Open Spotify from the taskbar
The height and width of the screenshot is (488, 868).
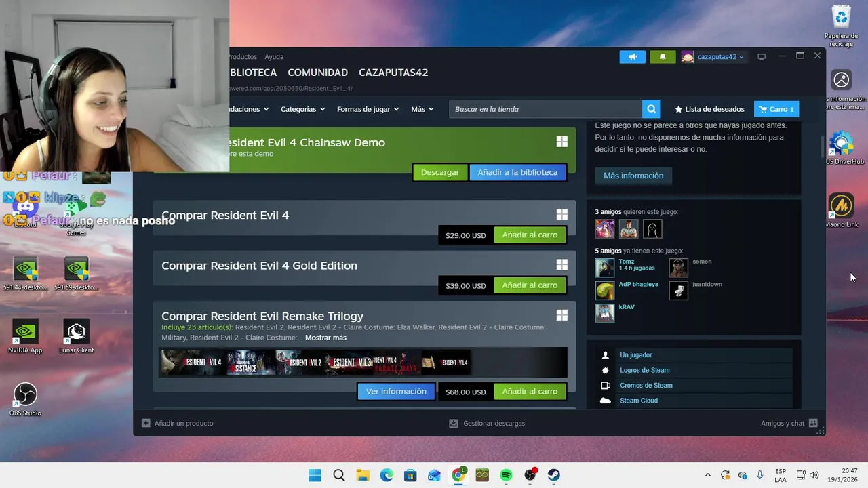[506, 475]
